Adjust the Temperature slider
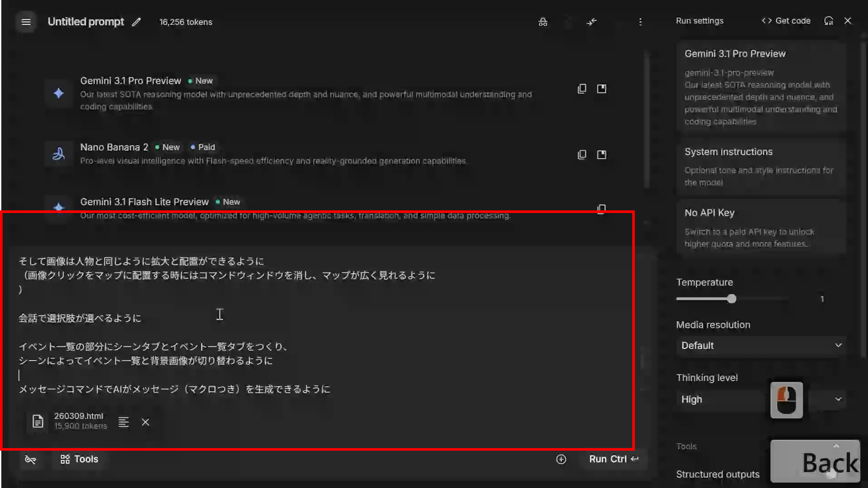The height and width of the screenshot is (488, 868). 731,298
